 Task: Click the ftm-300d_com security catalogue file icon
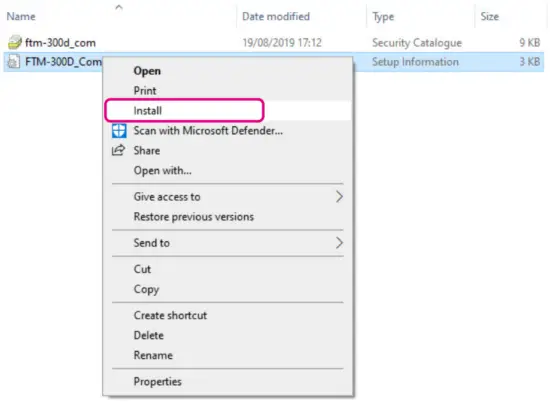(x=14, y=42)
